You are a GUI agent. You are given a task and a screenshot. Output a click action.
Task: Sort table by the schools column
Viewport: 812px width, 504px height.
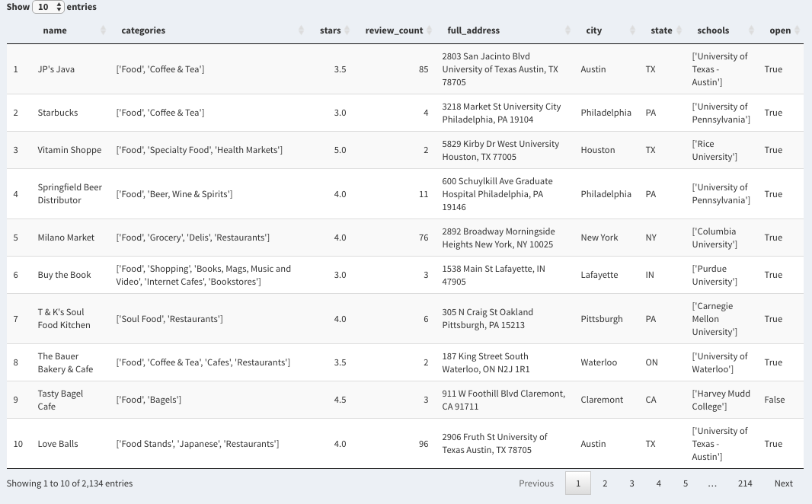tap(722, 30)
